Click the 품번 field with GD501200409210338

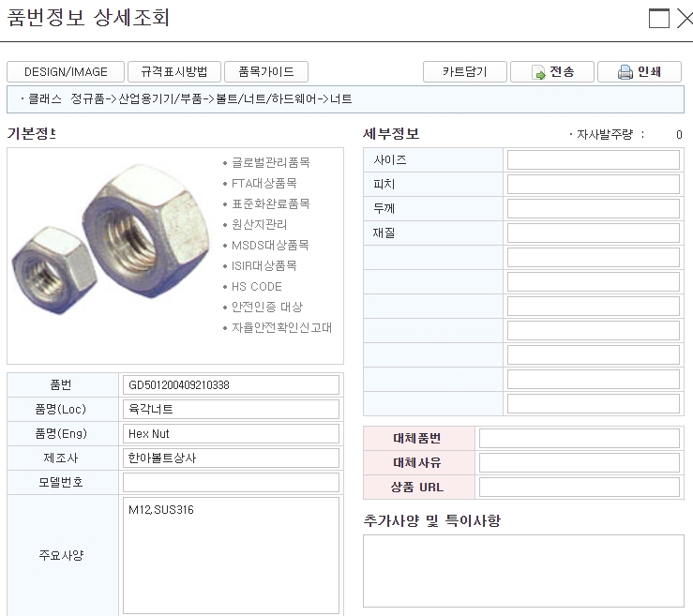[231, 385]
